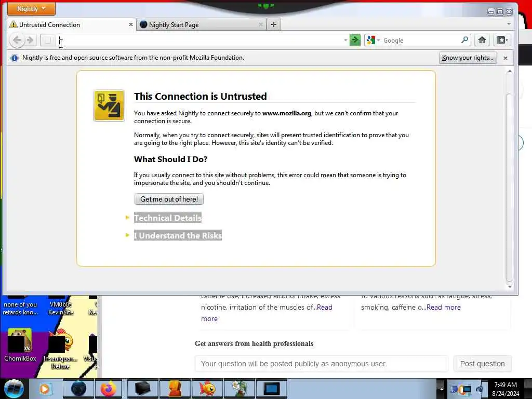532x399 pixels.
Task: Click the This Connection is Untrusted heading
Action: tap(200, 96)
